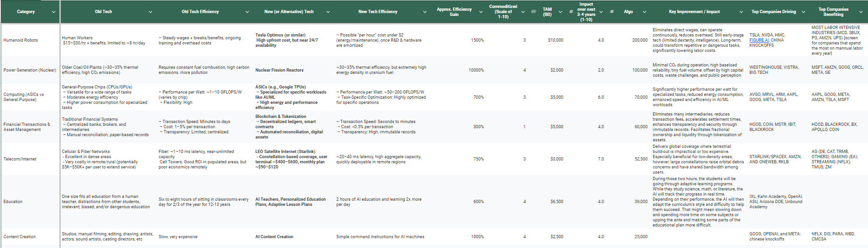
Task: Open the Algo column filter dropdown
Action: click(645, 12)
